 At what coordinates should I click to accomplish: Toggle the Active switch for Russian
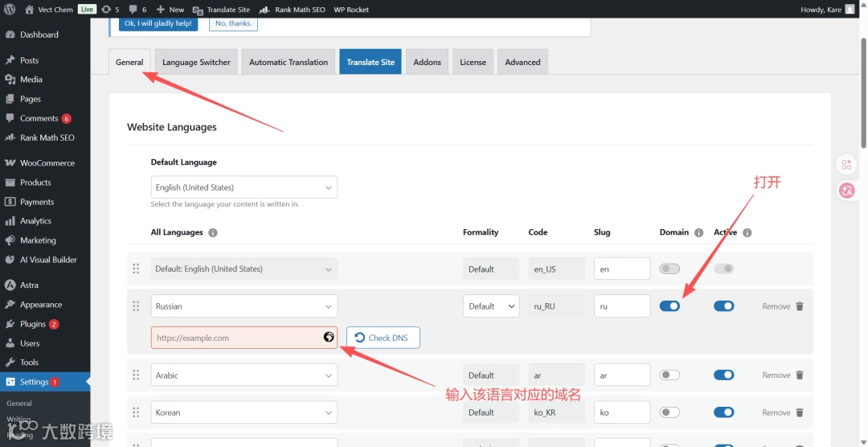pos(723,306)
